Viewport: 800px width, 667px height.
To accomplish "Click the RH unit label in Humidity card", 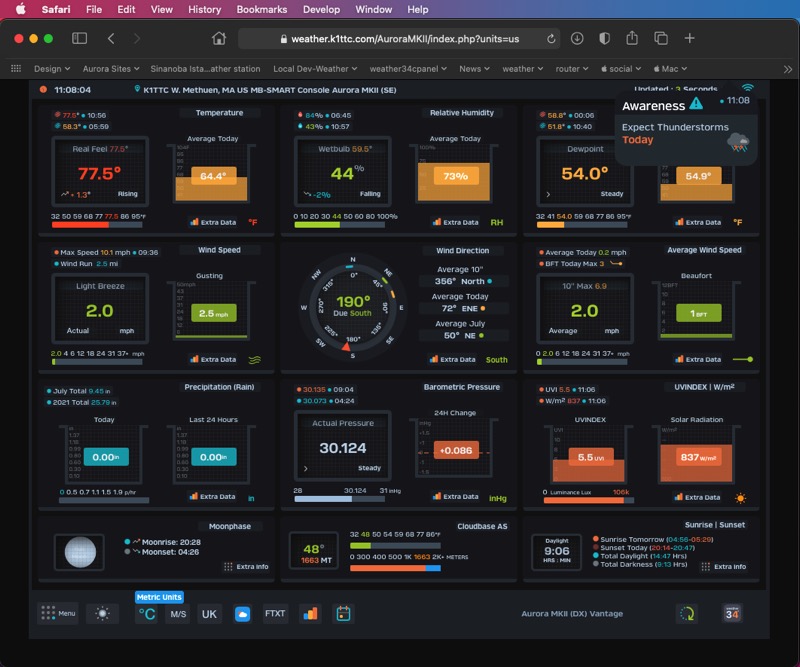I will (496, 222).
